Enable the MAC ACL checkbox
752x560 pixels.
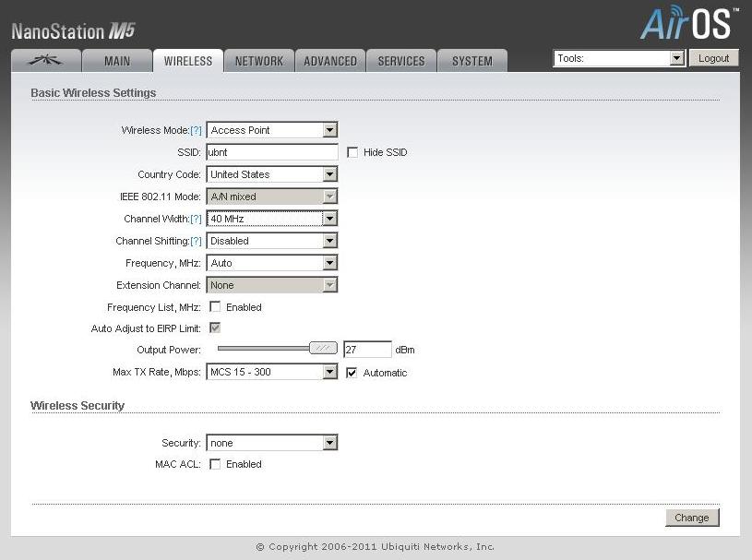[215, 464]
